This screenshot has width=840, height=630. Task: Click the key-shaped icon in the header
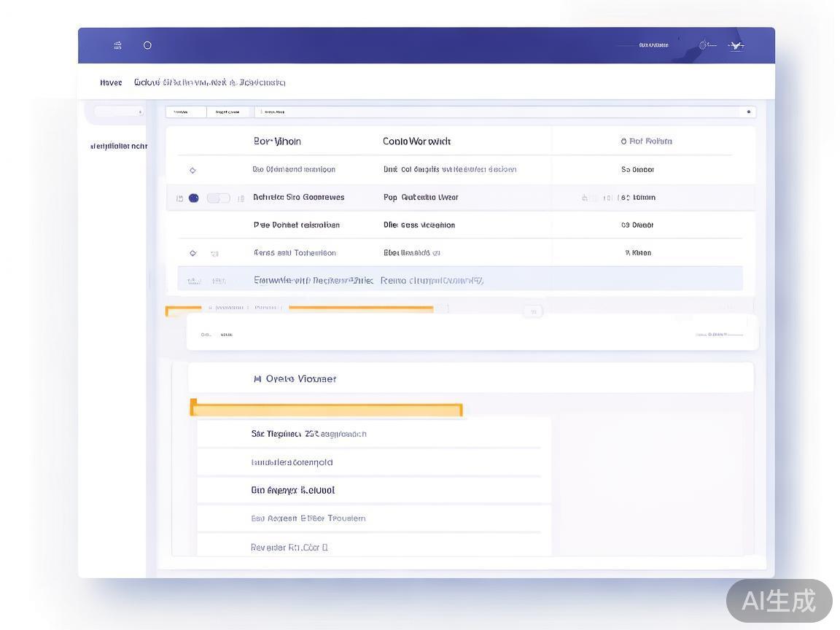706,45
